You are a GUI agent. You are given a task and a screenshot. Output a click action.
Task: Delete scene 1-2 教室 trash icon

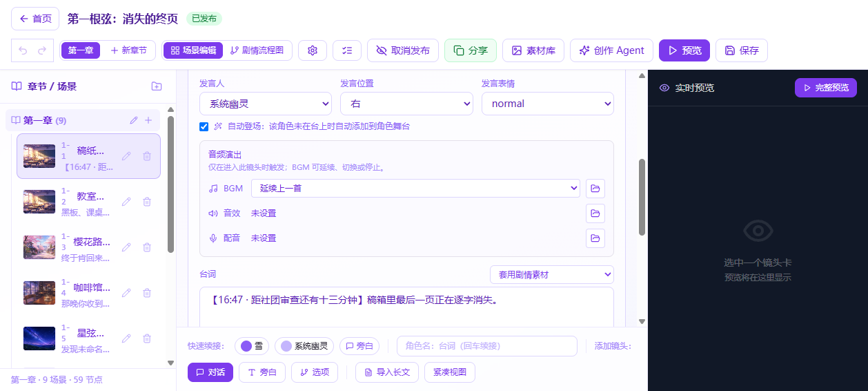[x=147, y=202]
